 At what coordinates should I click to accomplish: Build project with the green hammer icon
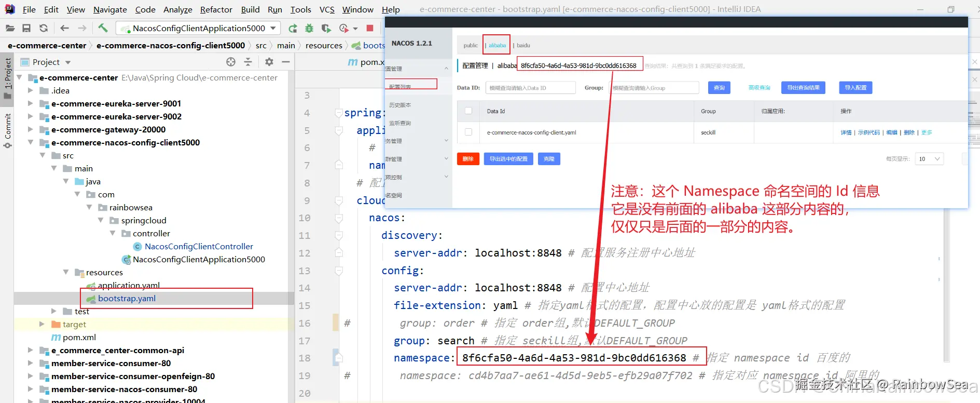103,28
